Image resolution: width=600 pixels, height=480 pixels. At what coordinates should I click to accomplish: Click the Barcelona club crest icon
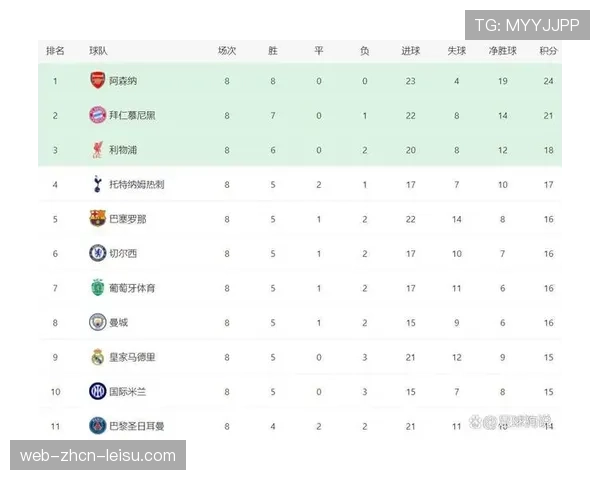click(x=97, y=219)
